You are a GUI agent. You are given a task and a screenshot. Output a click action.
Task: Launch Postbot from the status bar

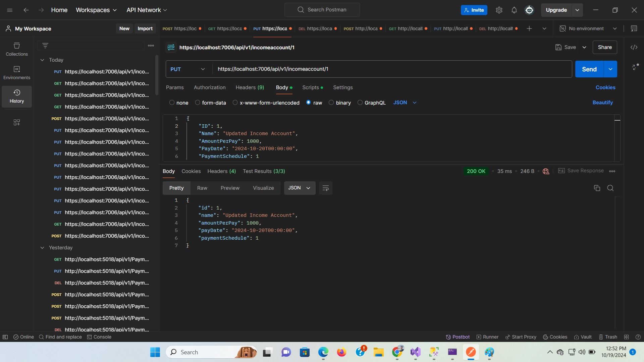click(458, 337)
